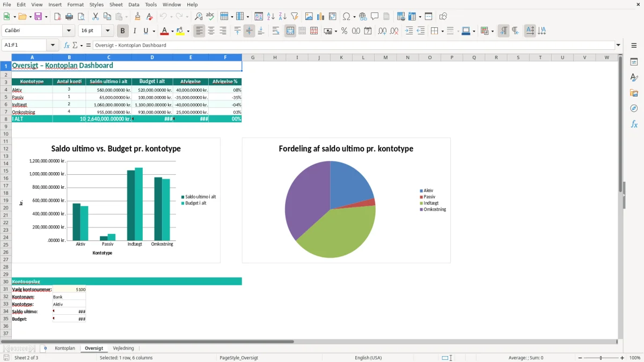Click inside the formula input line
Image resolution: width=644 pixels, height=362 pixels.
pos(353,45)
